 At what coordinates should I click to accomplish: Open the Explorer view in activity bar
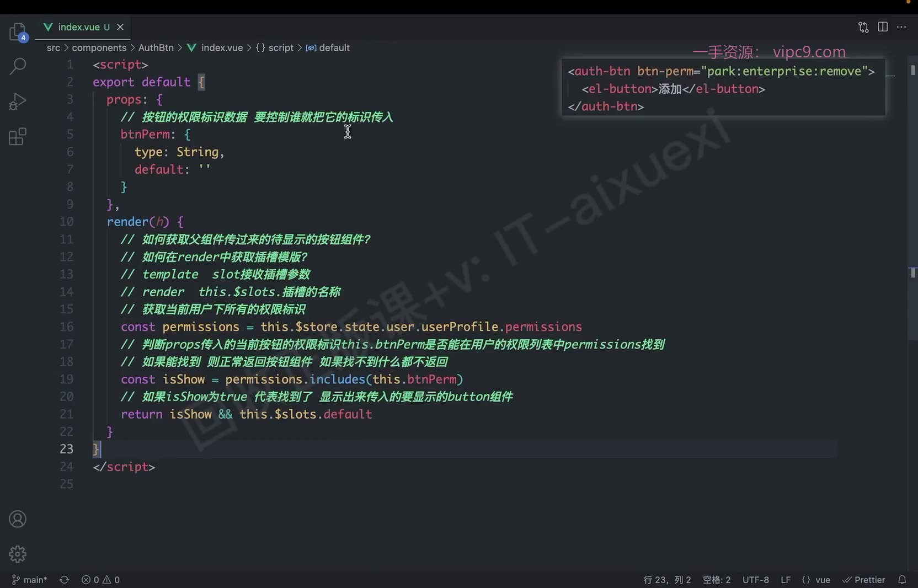(18, 31)
